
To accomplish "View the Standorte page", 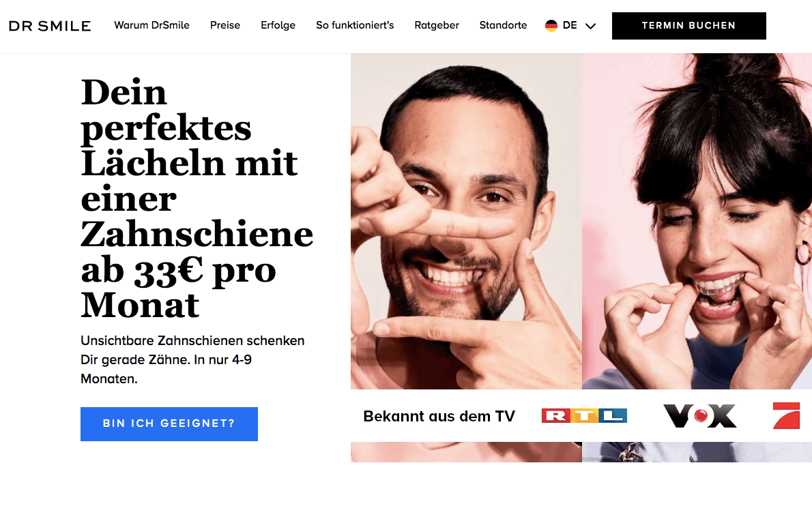I will pyautogui.click(x=503, y=25).
